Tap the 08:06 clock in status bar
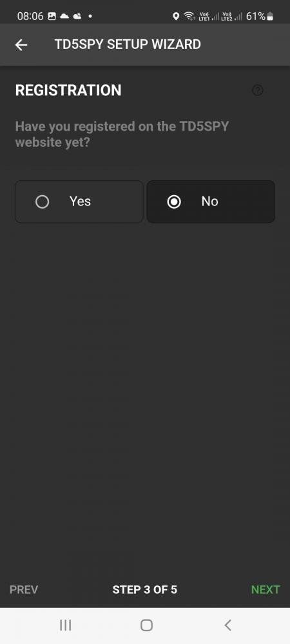Viewport: 290px width, 644px height. [x=30, y=17]
